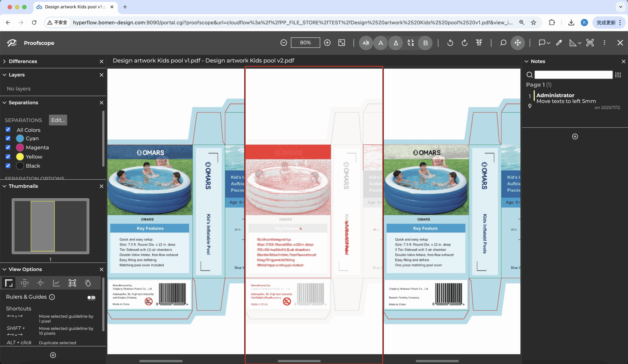Uncheck the Yellow separation checkbox

tap(8, 157)
